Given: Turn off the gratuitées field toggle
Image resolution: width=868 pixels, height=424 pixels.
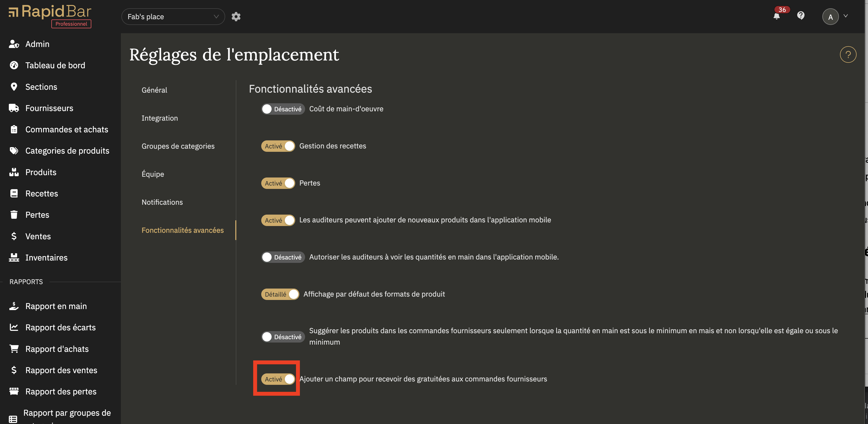Looking at the screenshot, I should pyautogui.click(x=278, y=379).
